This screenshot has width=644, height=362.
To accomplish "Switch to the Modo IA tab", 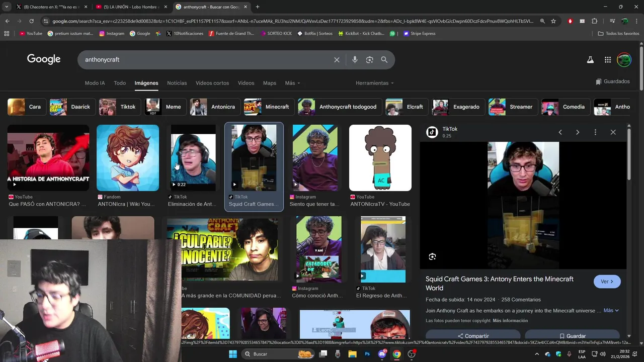I will [x=95, y=83].
